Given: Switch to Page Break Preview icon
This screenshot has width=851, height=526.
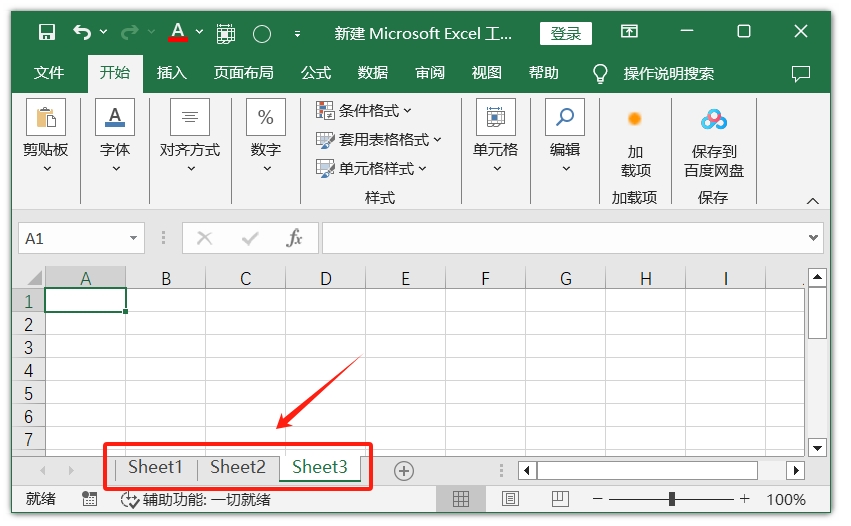Looking at the screenshot, I should [560, 499].
